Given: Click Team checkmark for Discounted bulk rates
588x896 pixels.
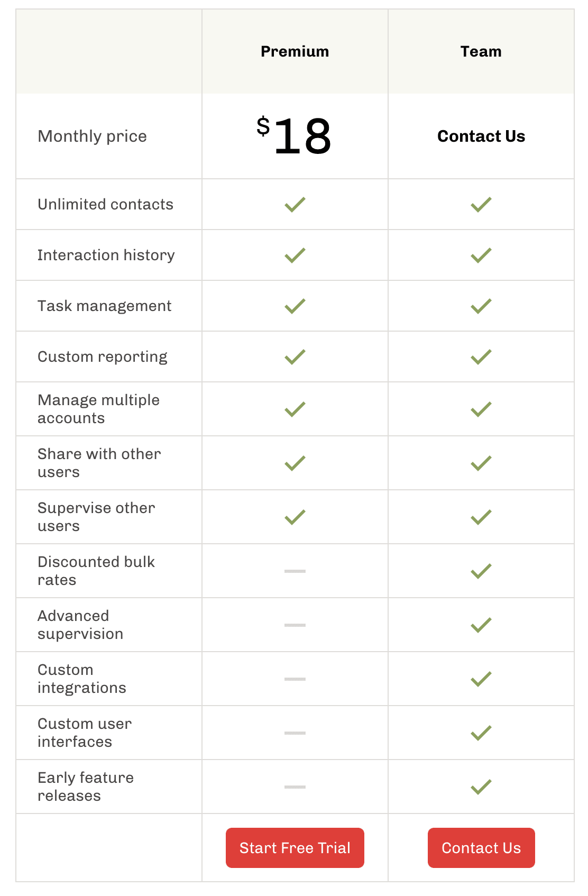Looking at the screenshot, I should click(x=481, y=571).
